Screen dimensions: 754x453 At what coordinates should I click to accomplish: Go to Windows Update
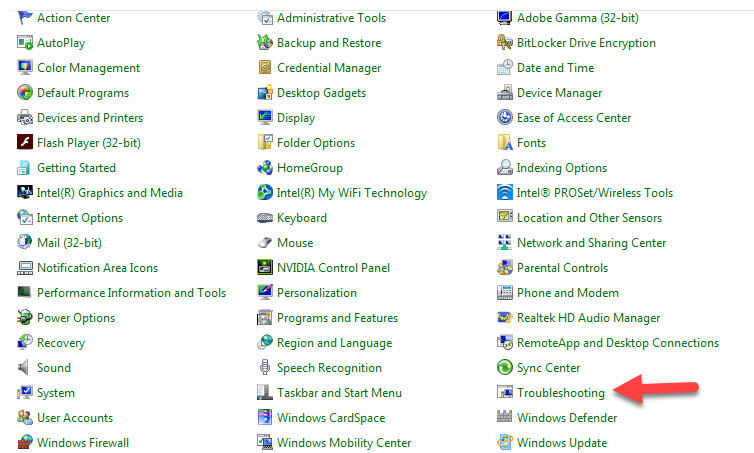click(561, 443)
